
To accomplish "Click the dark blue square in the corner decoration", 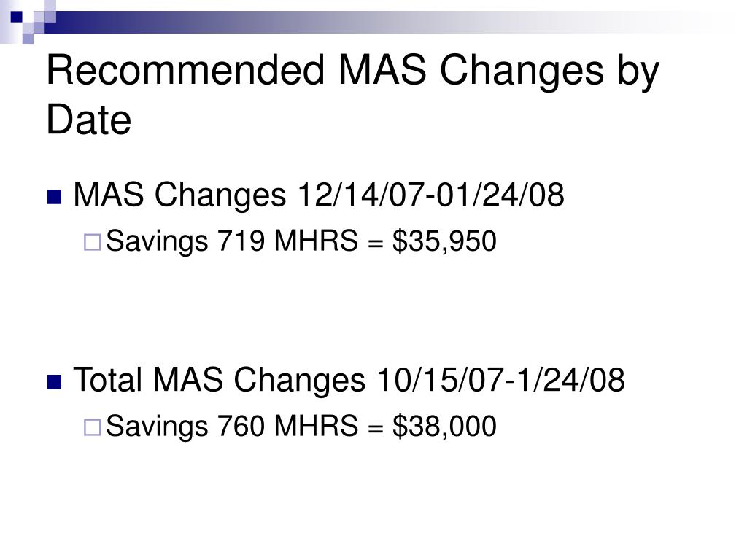I will pyautogui.click(x=16, y=17).
